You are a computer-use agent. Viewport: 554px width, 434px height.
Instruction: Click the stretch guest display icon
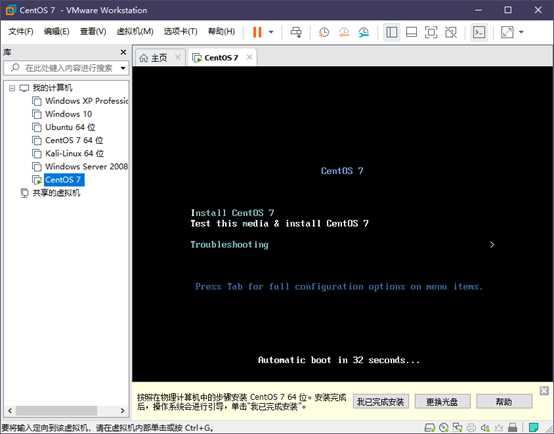click(507, 32)
